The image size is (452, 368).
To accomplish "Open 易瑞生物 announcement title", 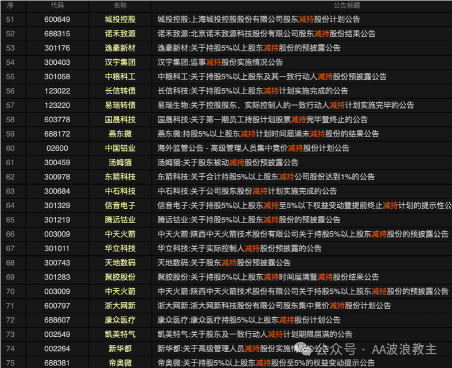I will point(286,105).
